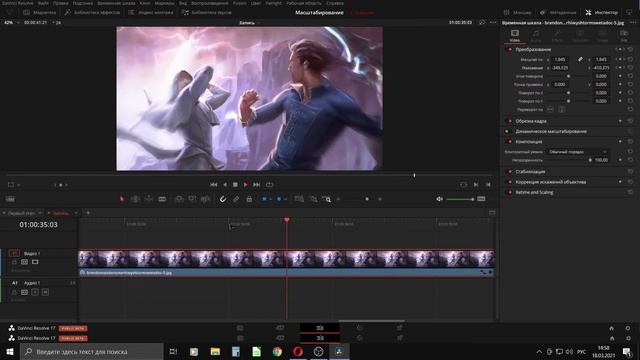Adjust the timeline zoom slider
Image resolution: width=640 pixels, height=360 pixels.
pos(359,199)
